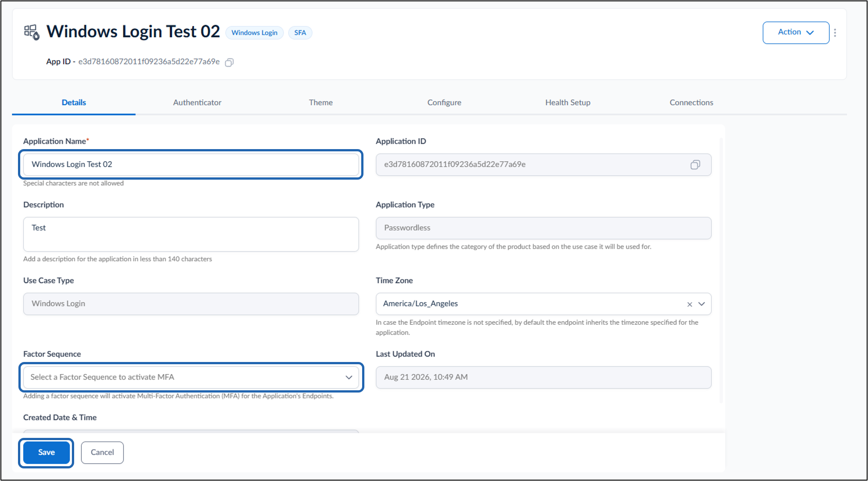Open the vertical three-dot more options menu

point(835,33)
